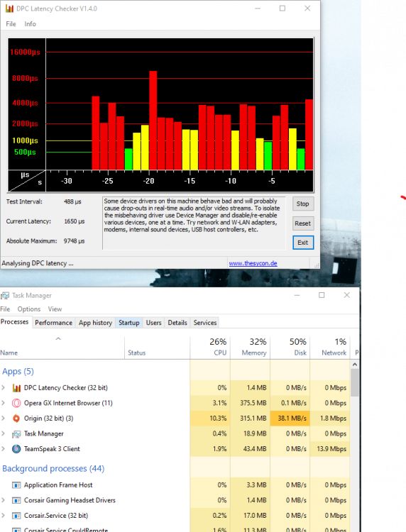Switch to the Processes tab
Screen dimensions: 406x532
(15, 322)
